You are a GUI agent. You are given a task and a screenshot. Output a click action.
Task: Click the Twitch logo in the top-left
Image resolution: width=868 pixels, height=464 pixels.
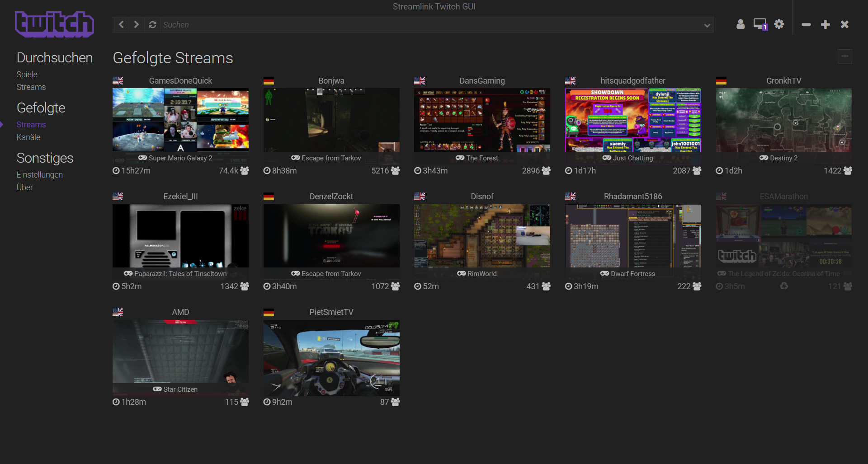[x=54, y=24]
